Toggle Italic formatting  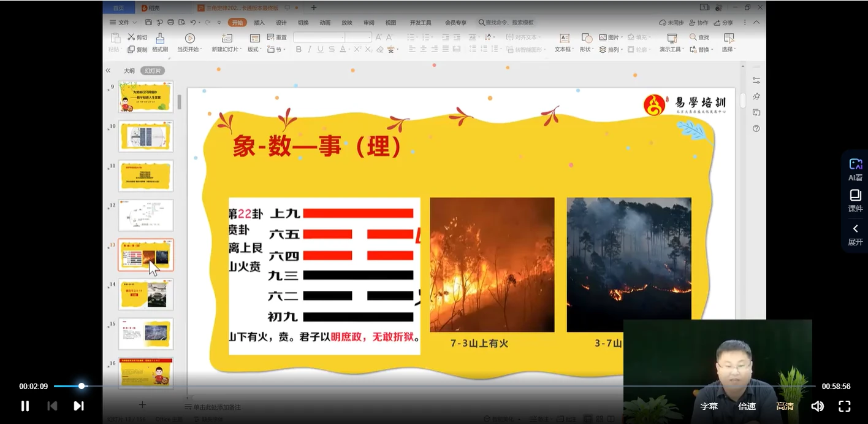(310, 50)
